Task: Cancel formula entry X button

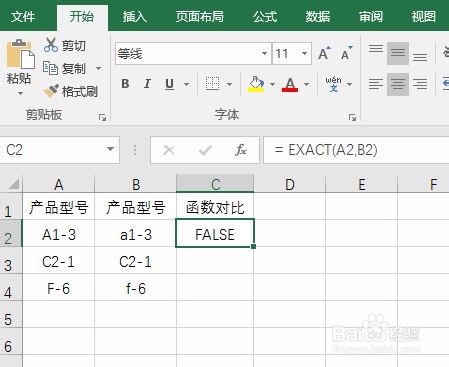Action: pos(169,150)
